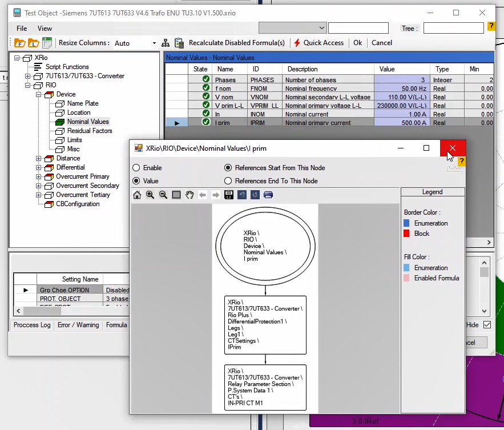Switch to the Error / Warning tab
Screen dimensions: 504x430
78,325
